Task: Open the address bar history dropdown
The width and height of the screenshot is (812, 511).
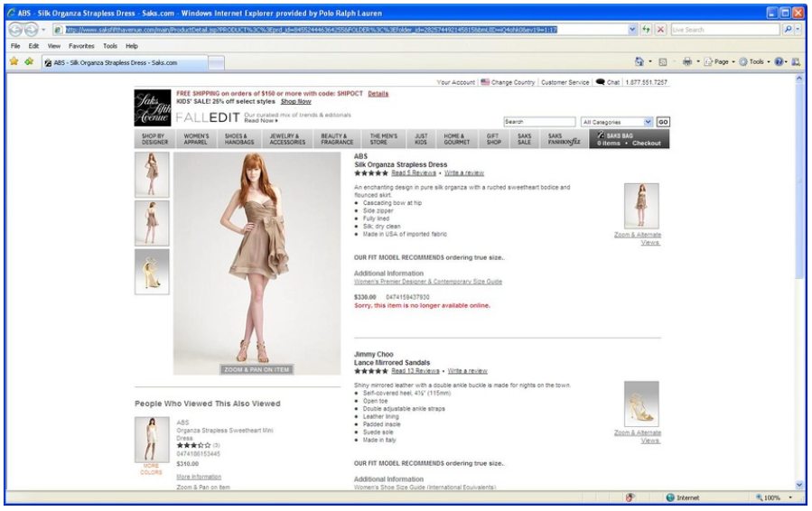Action: click(632, 30)
